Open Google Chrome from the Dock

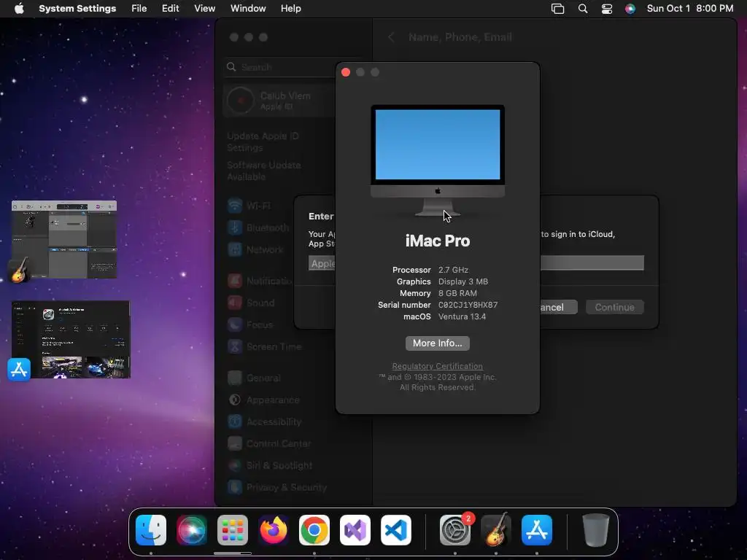[314, 530]
